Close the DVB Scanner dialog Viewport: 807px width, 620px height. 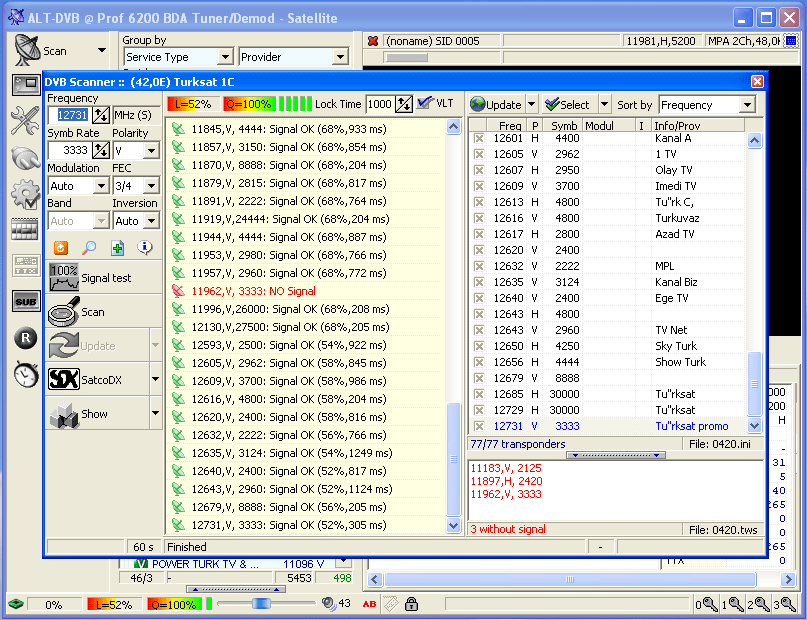pos(757,82)
